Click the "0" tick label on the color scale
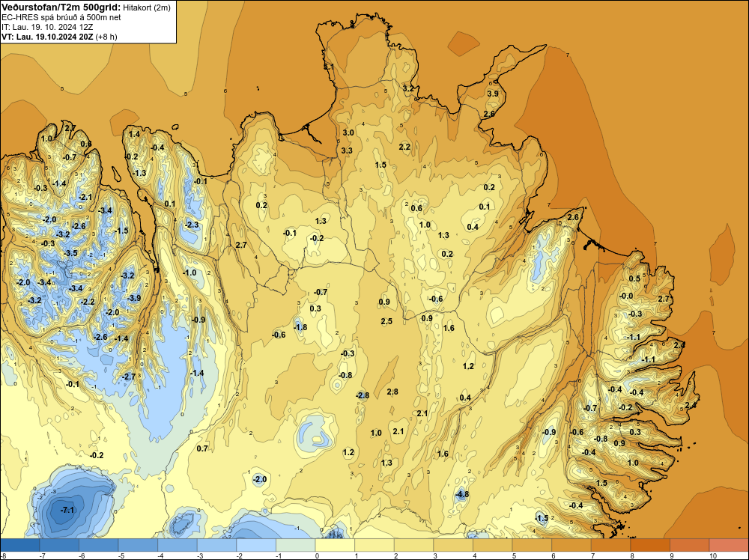The image size is (749, 560). tap(317, 556)
